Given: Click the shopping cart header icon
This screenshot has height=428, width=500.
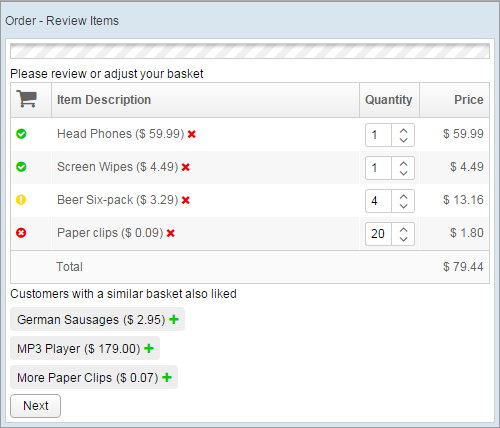Looking at the screenshot, I should tap(27, 99).
